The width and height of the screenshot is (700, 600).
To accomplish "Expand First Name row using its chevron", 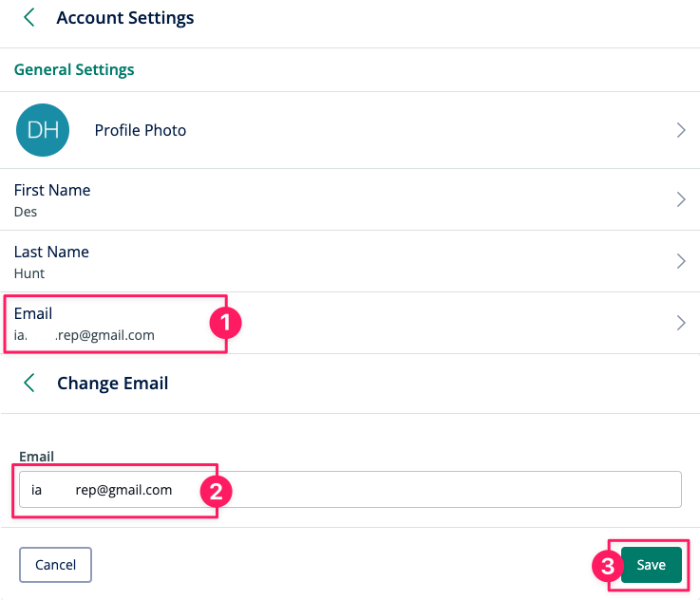I will coord(681,199).
